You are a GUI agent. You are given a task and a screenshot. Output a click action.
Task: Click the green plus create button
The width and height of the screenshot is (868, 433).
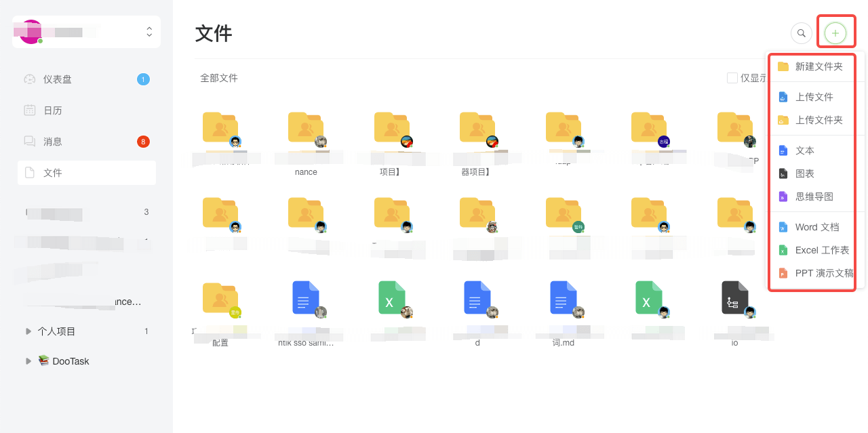pos(835,32)
